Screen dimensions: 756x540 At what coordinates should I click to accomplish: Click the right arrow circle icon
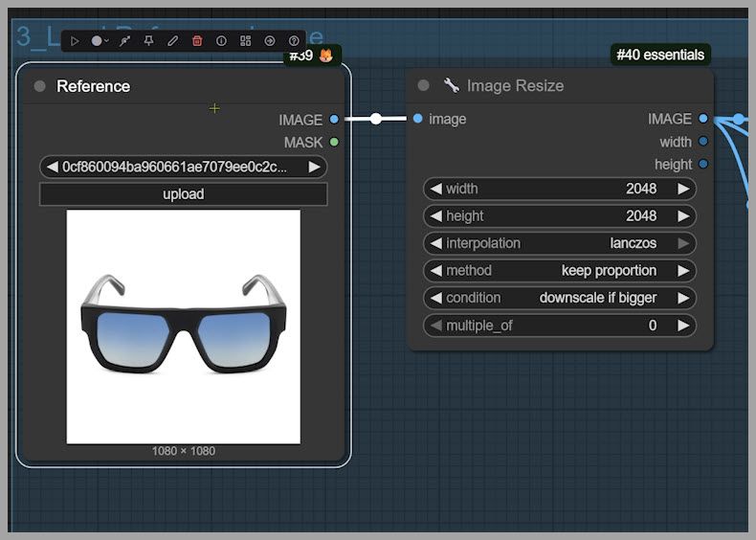click(x=269, y=41)
